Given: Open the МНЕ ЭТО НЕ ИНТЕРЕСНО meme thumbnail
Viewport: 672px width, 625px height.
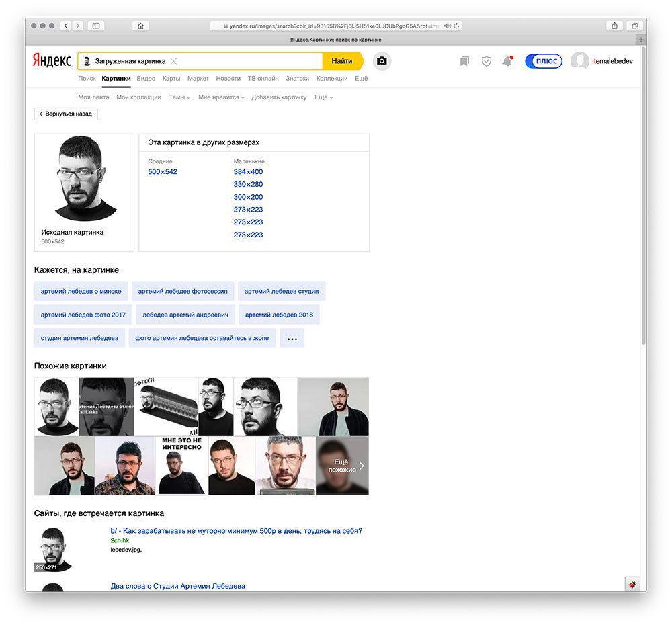Looking at the screenshot, I should click(181, 466).
